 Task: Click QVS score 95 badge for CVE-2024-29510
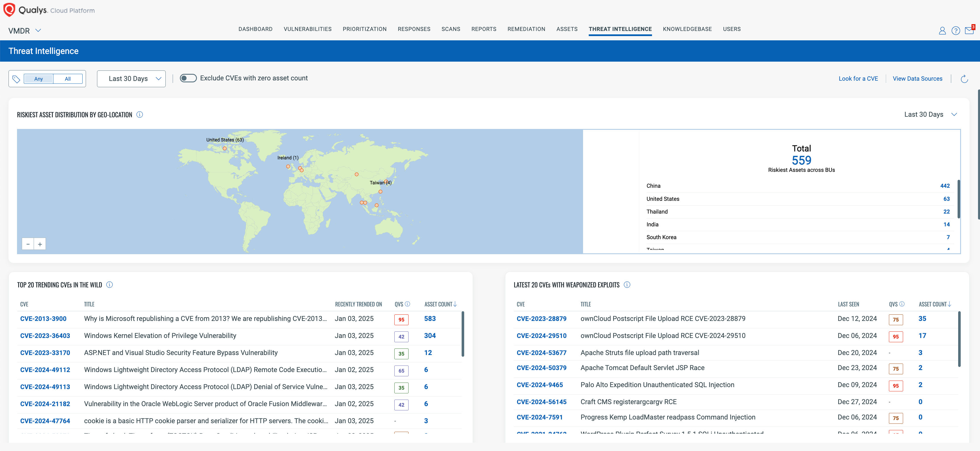895,337
